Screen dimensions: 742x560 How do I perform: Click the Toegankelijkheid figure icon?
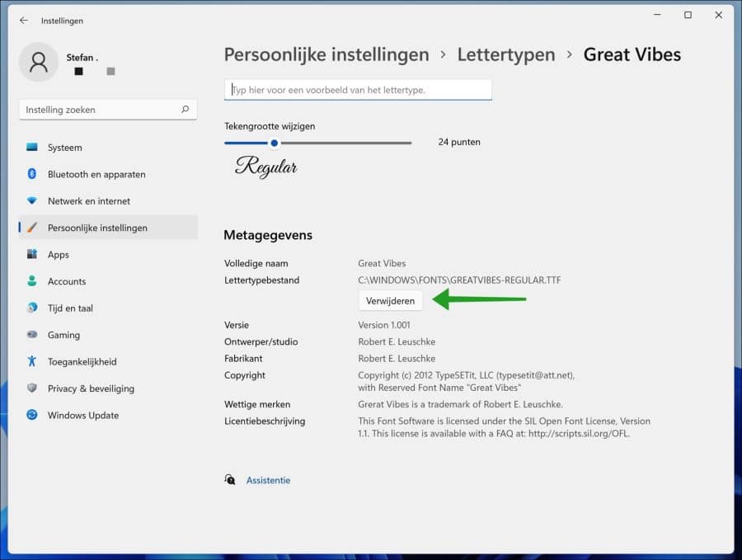point(31,361)
